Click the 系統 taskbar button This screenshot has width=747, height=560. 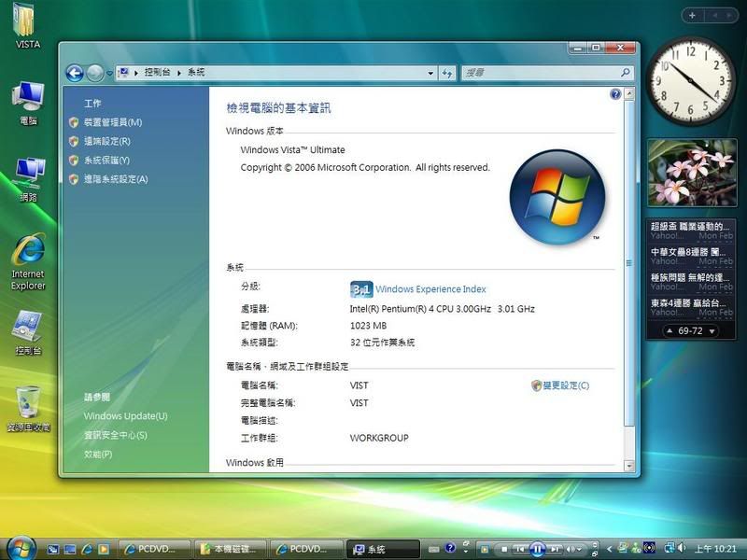(x=383, y=549)
